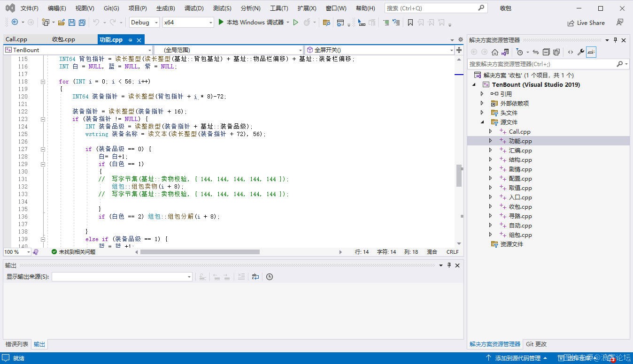Click the 未找到相关问题 status indicator
Image resolution: width=633 pixels, height=364 pixels.
[73, 252]
